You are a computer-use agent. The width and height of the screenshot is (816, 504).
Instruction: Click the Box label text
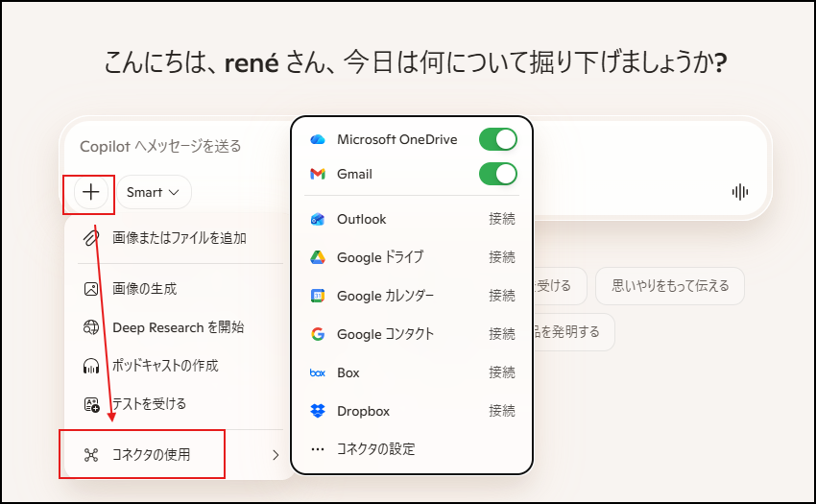coord(348,372)
